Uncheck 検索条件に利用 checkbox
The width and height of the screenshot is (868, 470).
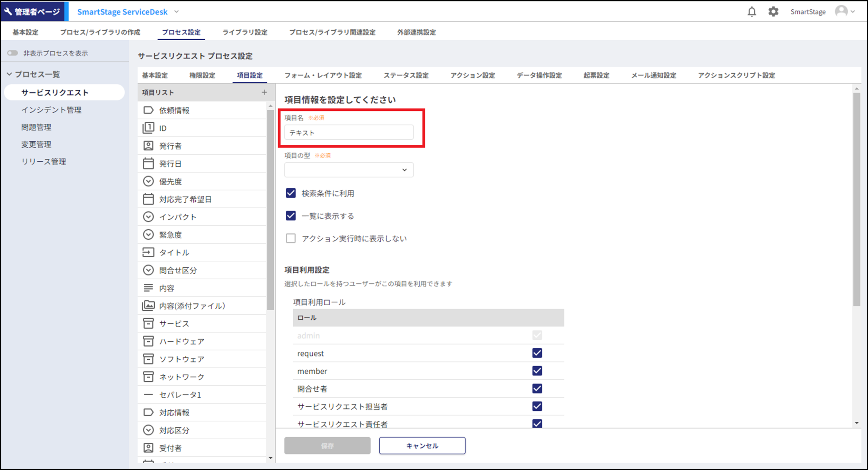(291, 193)
